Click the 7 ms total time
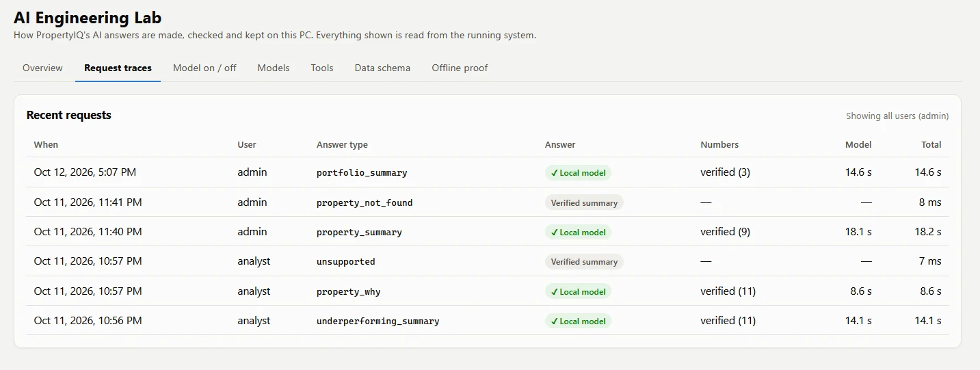 [x=930, y=261]
